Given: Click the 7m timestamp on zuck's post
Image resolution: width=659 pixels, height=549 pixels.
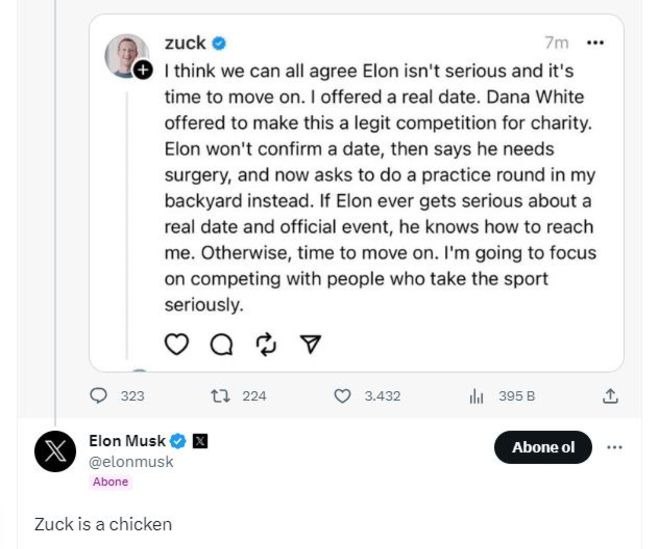Looking at the screenshot, I should point(556,44).
